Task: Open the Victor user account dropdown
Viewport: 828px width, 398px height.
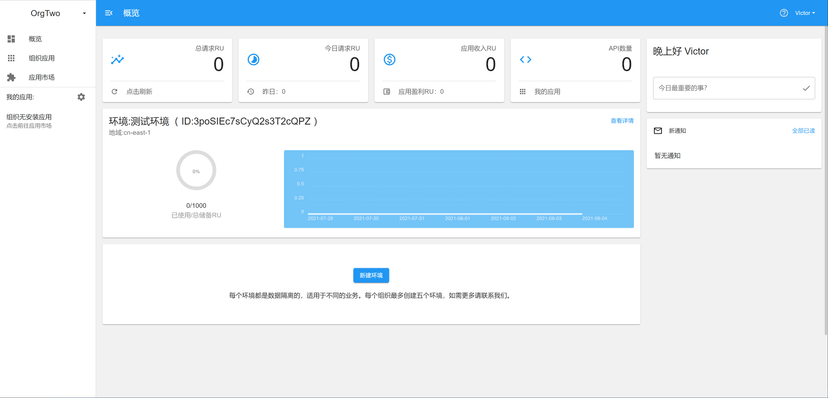Action: [x=805, y=13]
